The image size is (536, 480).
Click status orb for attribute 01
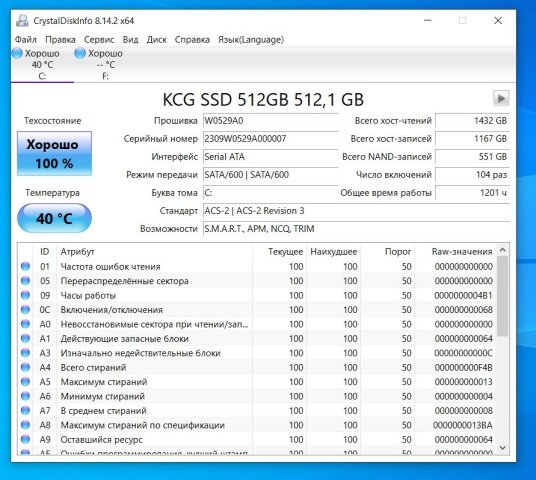coord(25,266)
